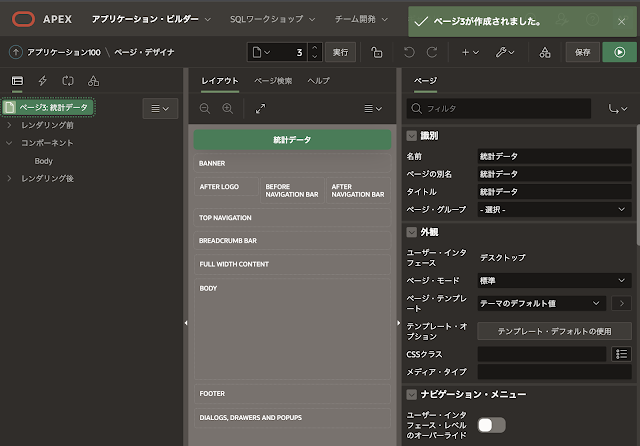The height and width of the screenshot is (446, 640).
Task: Collapse the ナビゲーション・メニュー section
Action: (x=411, y=394)
